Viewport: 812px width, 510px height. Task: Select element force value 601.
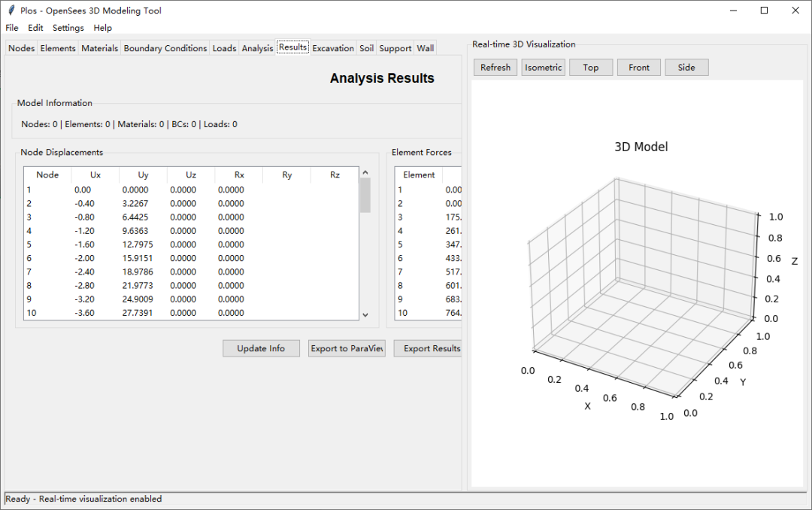click(x=453, y=286)
